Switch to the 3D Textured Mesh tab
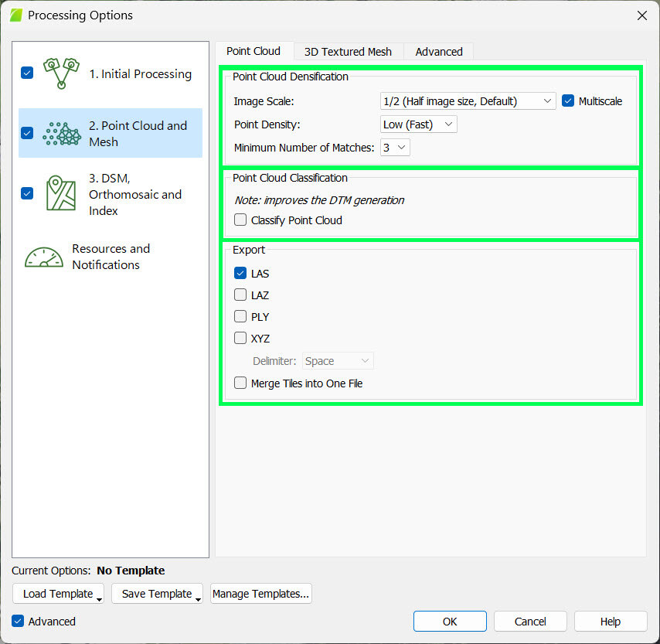 (x=348, y=51)
